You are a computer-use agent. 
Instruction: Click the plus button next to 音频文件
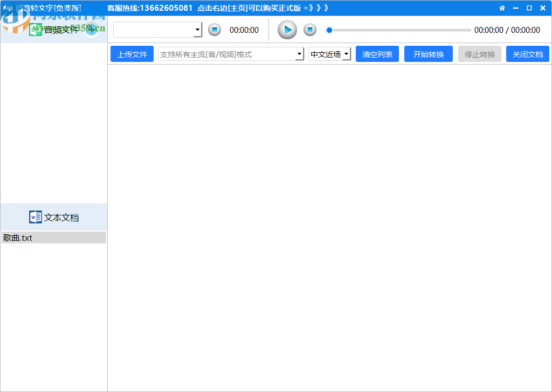coord(92,30)
